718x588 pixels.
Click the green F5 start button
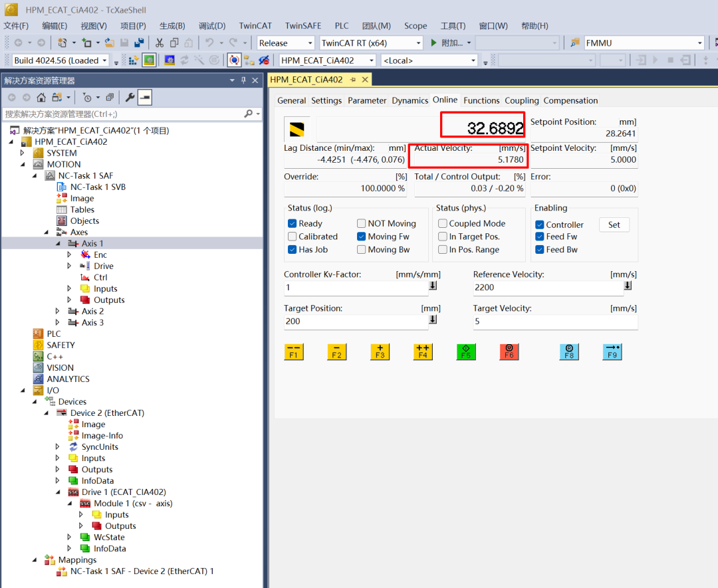[x=466, y=352]
